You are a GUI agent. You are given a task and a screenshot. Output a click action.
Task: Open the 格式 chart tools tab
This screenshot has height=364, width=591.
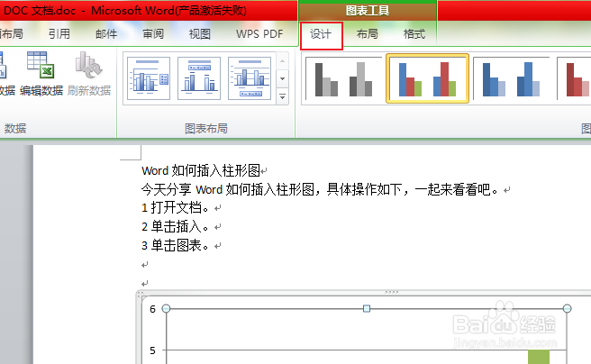(x=414, y=34)
